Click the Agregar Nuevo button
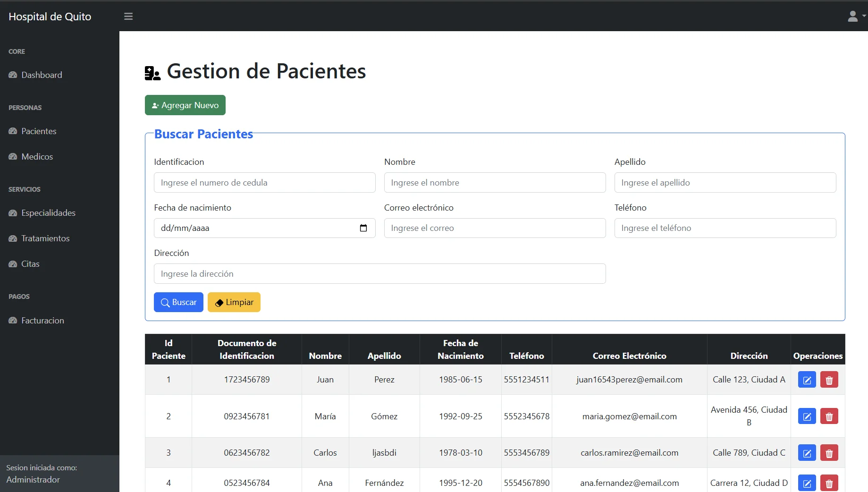The height and width of the screenshot is (492, 868). (x=185, y=105)
